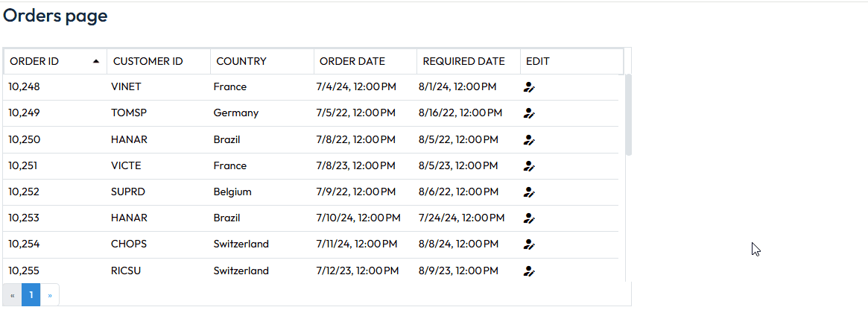Go to previous page with « button
Screen dimensions: 868x310
click(12, 295)
